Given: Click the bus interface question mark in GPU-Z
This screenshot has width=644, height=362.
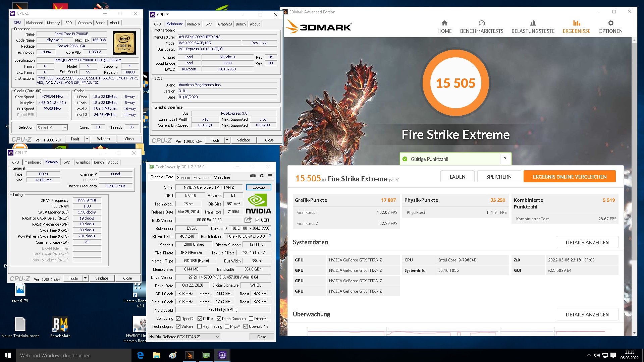Looking at the screenshot, I should click(270, 236).
